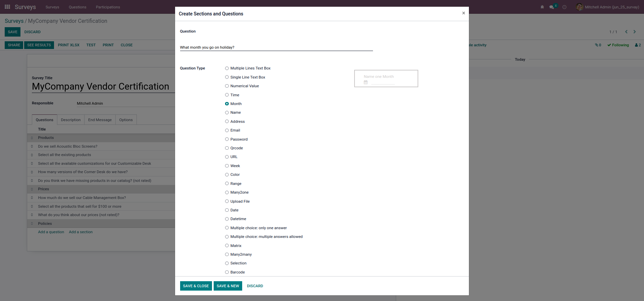This screenshot has width=644, height=301.
Task: Open the activities clock icon
Action: click(565, 7)
